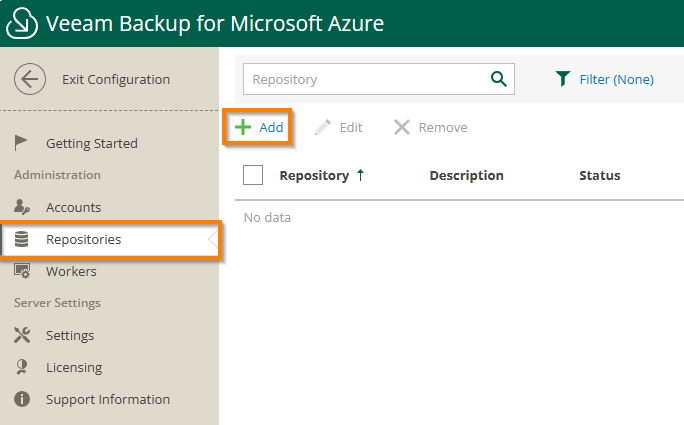
Task: Click the Status column header
Action: coord(599,175)
